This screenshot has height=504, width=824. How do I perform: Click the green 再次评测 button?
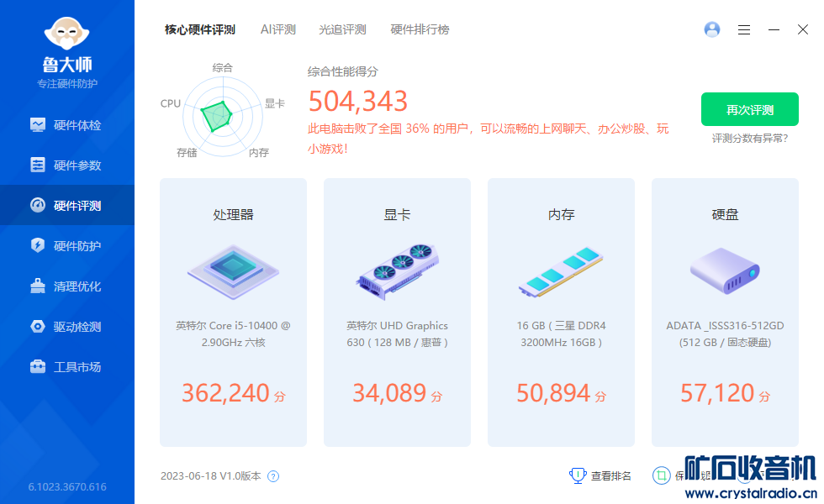coord(750,109)
